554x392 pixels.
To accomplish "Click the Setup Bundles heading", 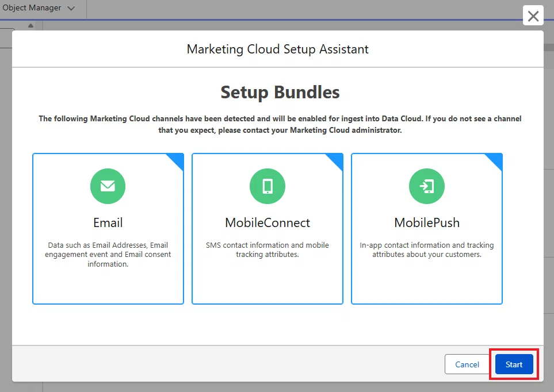I will (x=280, y=93).
